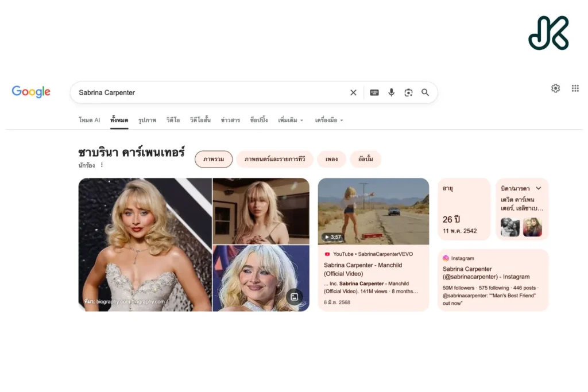This screenshot has width=588, height=392.
Task: Open settings gear icon
Action: pos(555,88)
